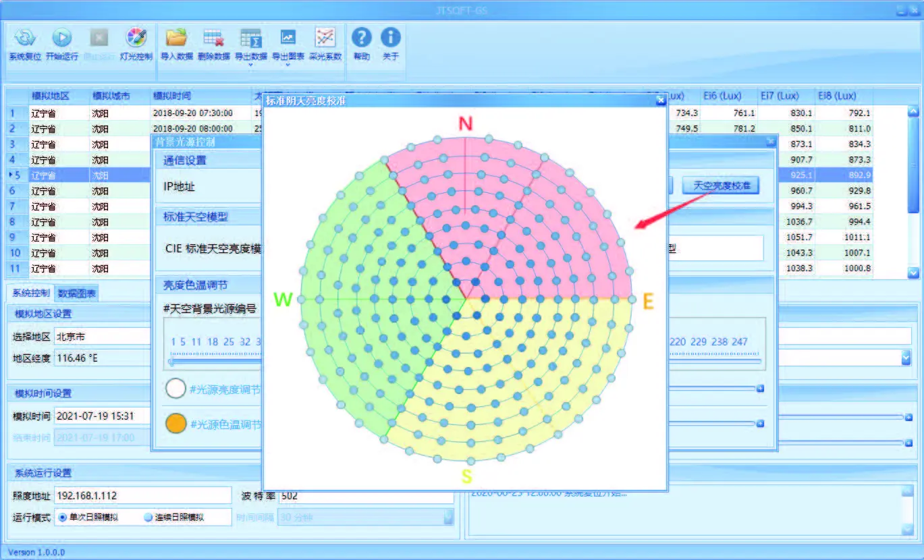Click the 天空亮度校准 button
This screenshot has height=560, width=924.
720,186
